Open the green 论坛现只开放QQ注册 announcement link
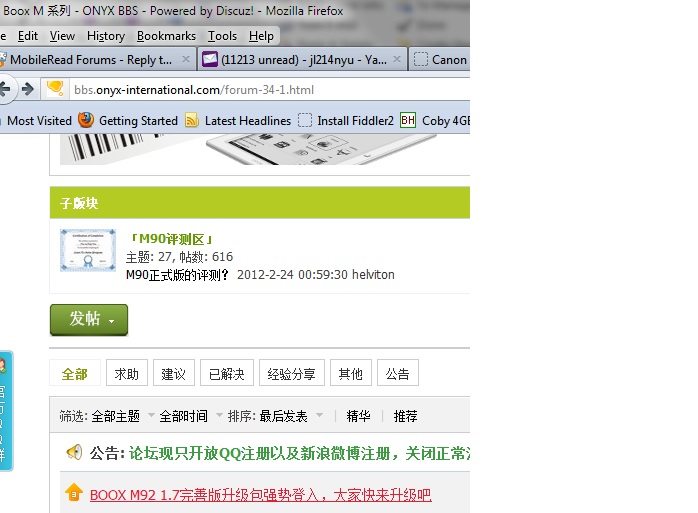 click(x=299, y=453)
